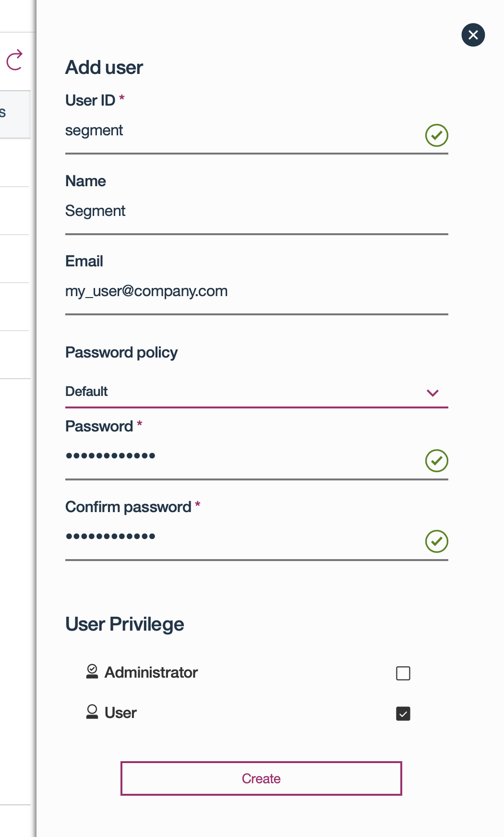This screenshot has height=837, width=504.
Task: Click the User ID validation checkmark icon
Action: pyautogui.click(x=436, y=135)
